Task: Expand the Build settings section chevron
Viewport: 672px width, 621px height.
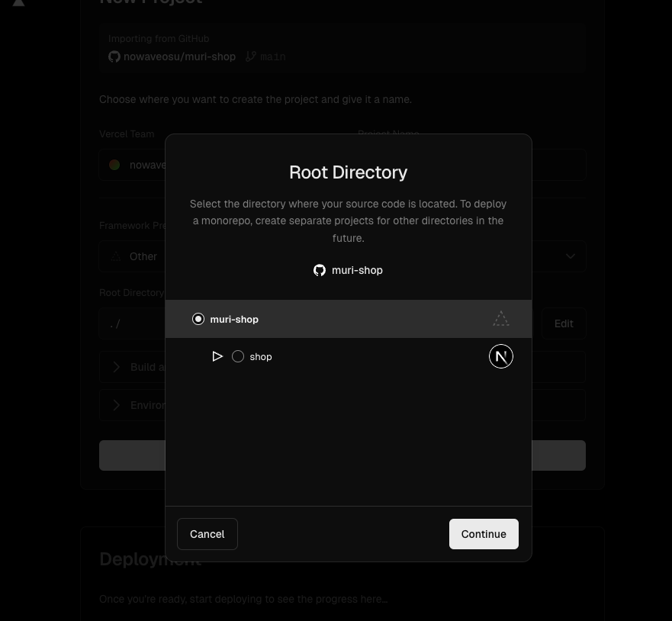Action: pos(116,367)
